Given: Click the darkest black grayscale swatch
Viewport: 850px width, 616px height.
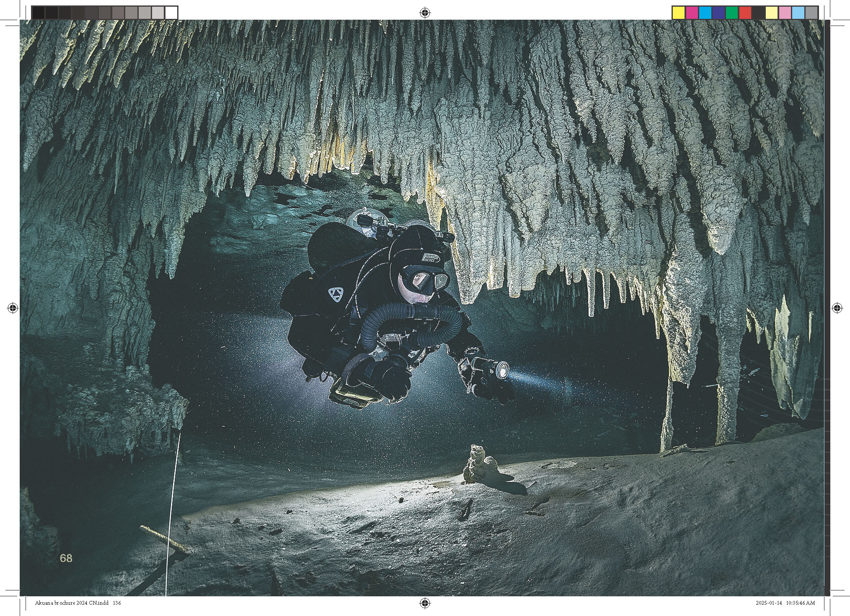Looking at the screenshot, I should tap(38, 13).
